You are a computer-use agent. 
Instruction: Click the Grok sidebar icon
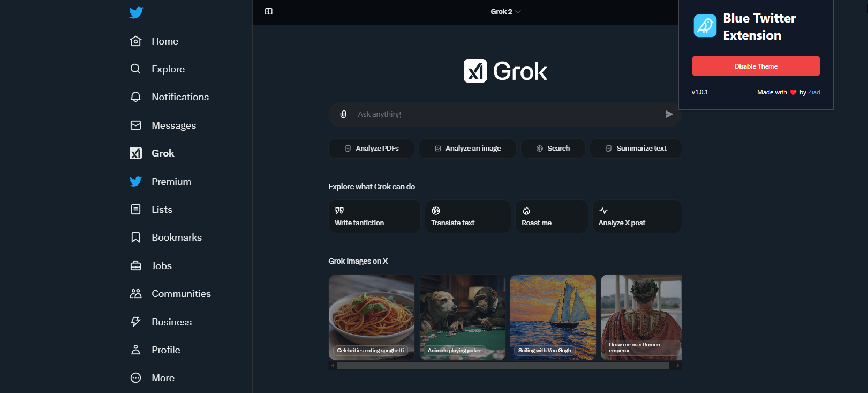pos(136,153)
